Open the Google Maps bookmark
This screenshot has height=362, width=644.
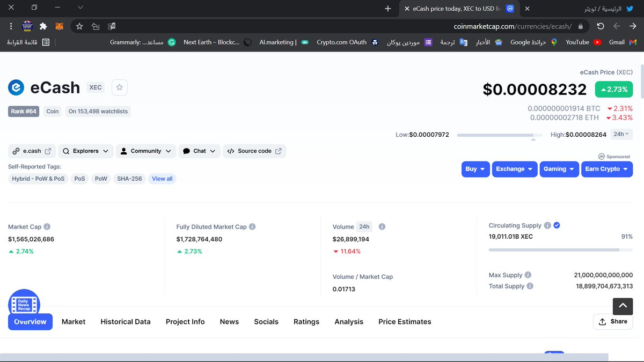(x=534, y=42)
